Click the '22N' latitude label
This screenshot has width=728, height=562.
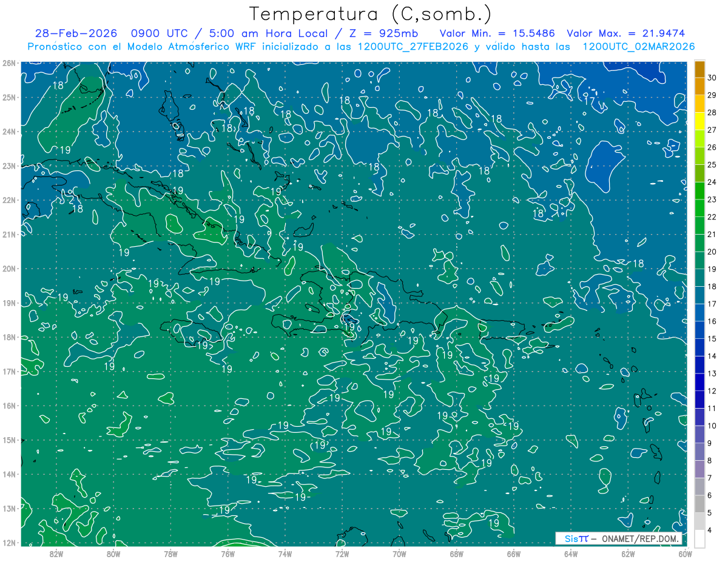click(10, 200)
